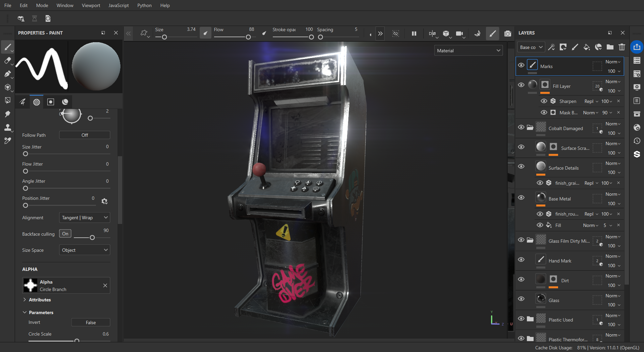Delete the selected layer with trash icon
Viewport: 644px width, 352px height.
tap(622, 47)
